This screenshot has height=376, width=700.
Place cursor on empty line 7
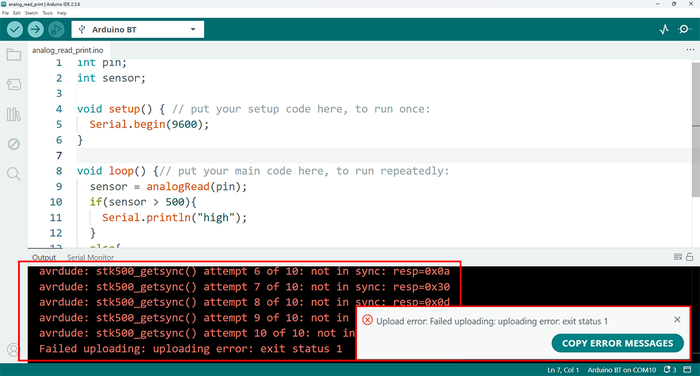[384, 155]
